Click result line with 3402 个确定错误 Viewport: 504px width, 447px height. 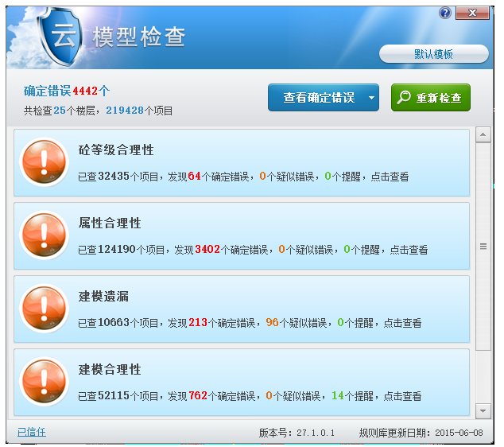253,250
